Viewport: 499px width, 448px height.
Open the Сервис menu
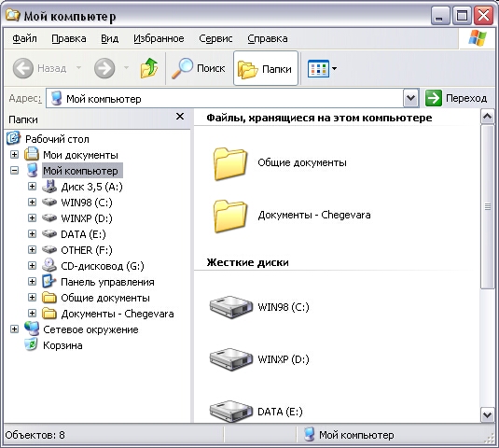(x=215, y=38)
